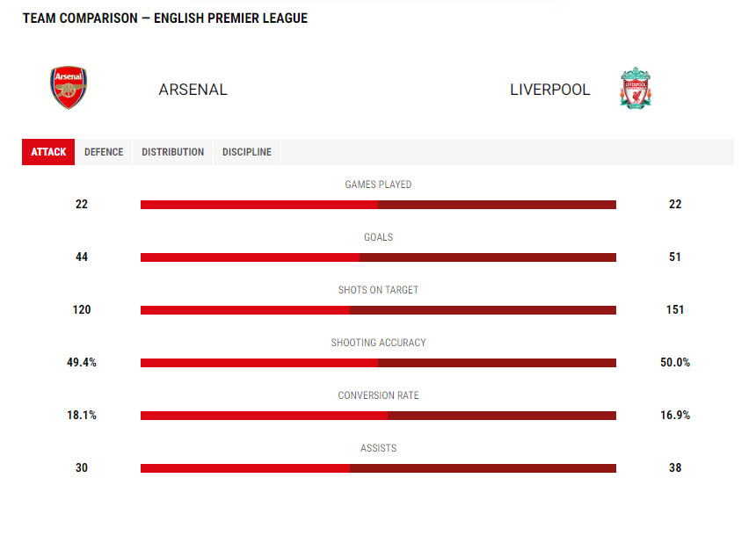The image size is (756, 536).
Task: Click the Team Comparison heading
Action: (165, 18)
